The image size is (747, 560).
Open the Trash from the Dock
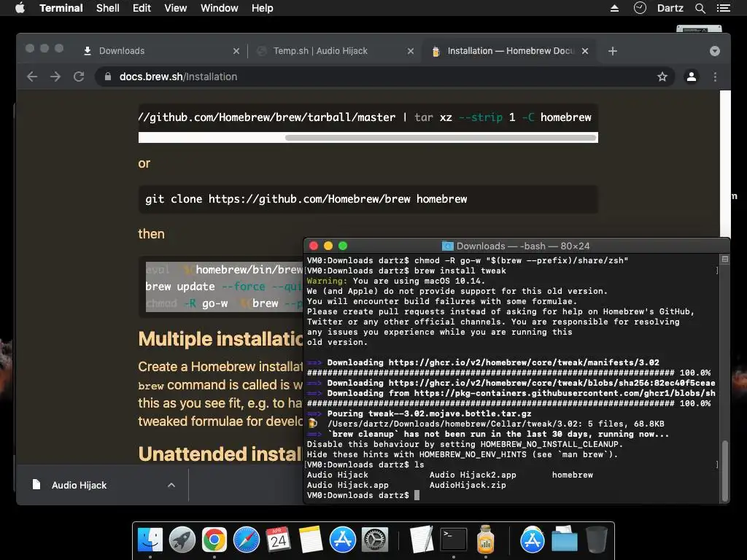(x=596, y=540)
